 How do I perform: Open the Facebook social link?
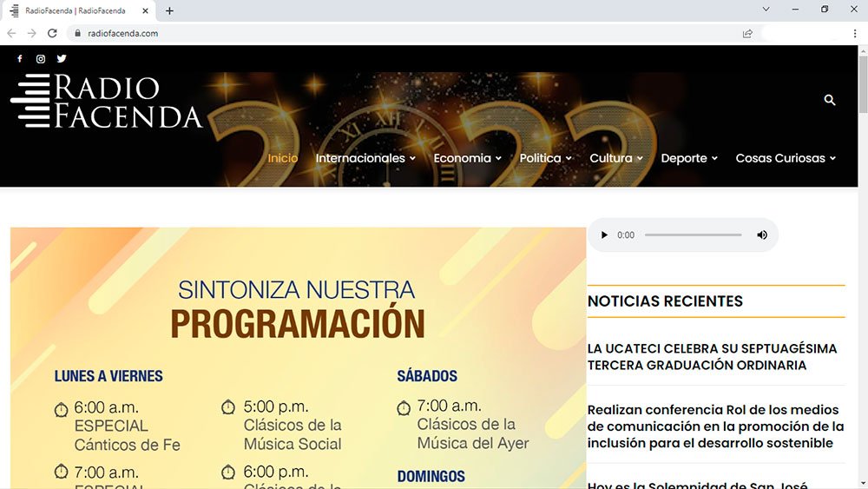(x=20, y=59)
